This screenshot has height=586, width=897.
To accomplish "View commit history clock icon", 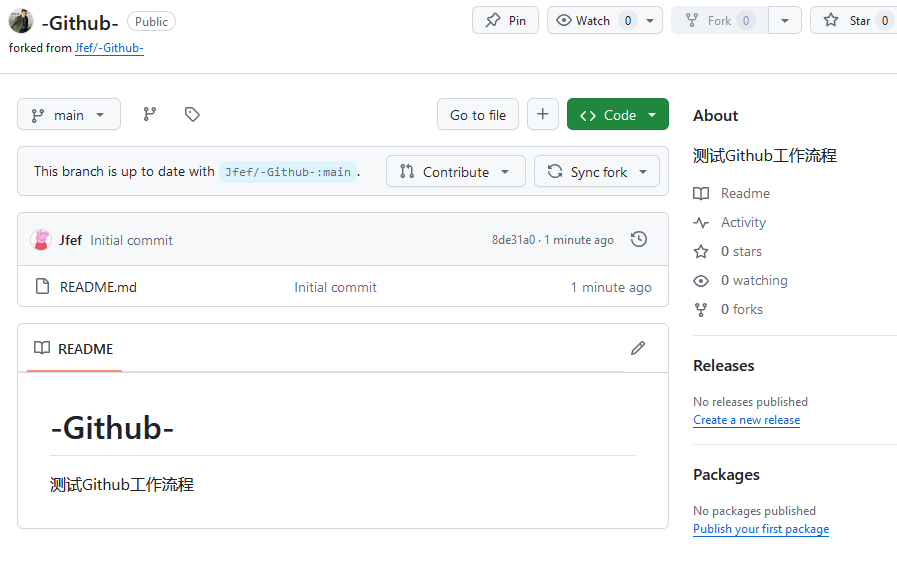I will pos(639,239).
